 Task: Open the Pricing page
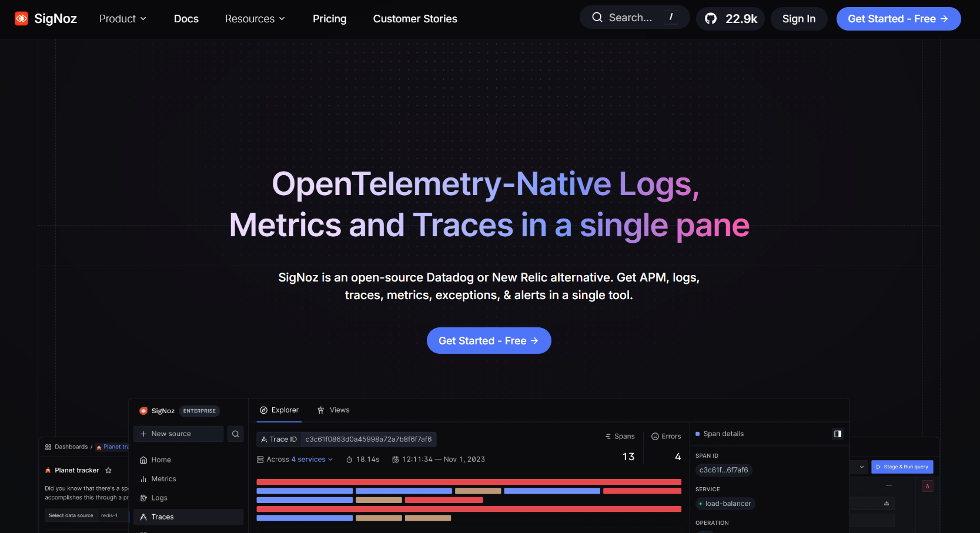pos(330,19)
